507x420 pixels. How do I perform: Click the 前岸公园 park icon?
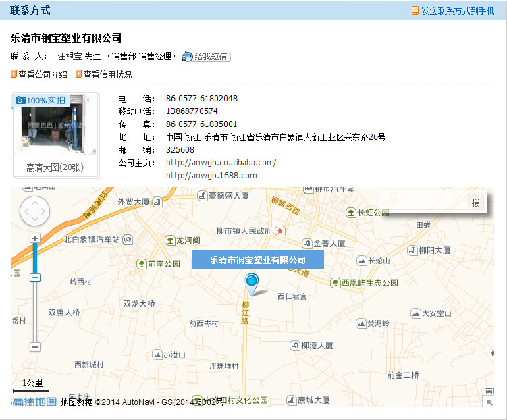coord(142,264)
